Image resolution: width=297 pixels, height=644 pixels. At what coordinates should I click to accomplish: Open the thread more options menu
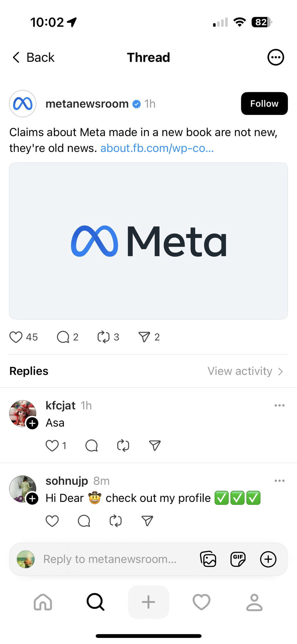pyautogui.click(x=275, y=57)
